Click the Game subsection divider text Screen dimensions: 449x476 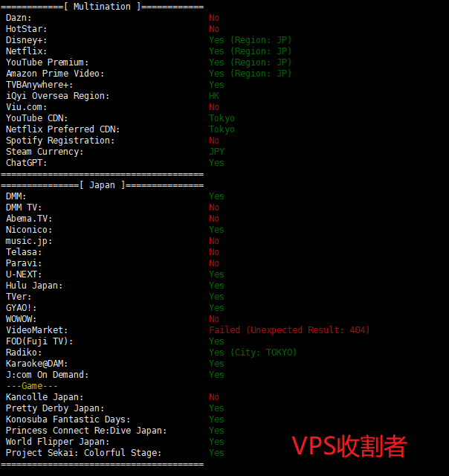coord(32,386)
